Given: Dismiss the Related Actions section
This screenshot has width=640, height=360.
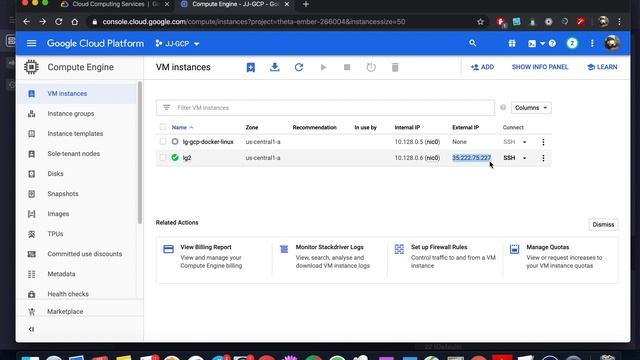Looking at the screenshot, I should pyautogui.click(x=603, y=224).
